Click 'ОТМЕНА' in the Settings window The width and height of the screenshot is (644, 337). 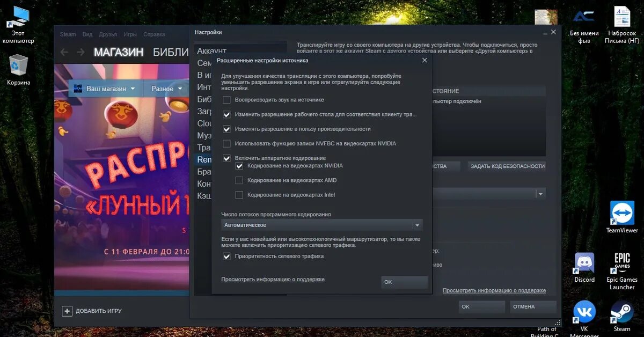point(532,307)
